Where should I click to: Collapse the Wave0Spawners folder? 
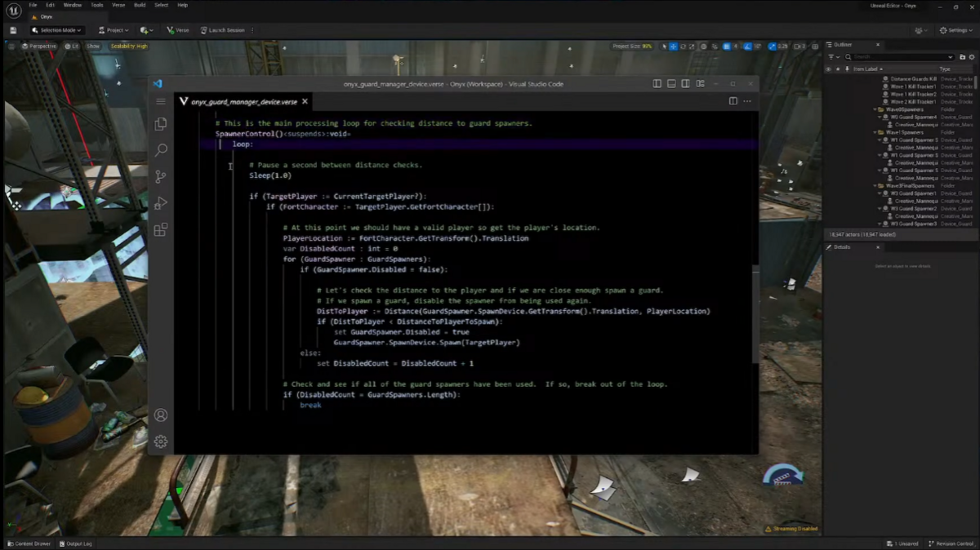876,109
